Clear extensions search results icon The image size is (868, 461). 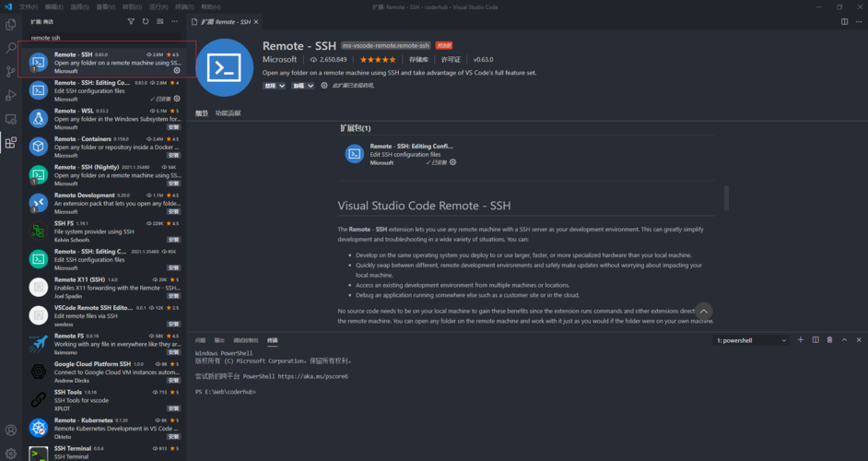point(160,21)
